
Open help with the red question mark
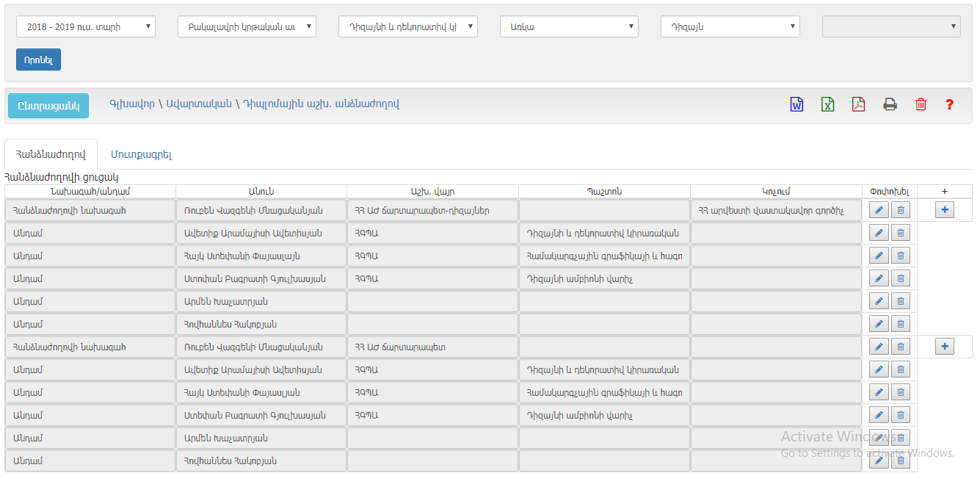tap(949, 104)
